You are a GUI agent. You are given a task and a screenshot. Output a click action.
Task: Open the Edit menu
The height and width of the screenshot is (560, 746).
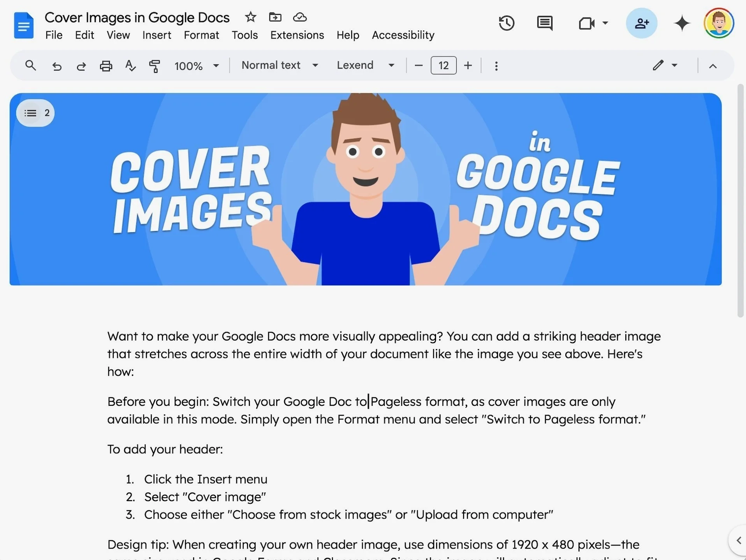pyautogui.click(x=84, y=35)
